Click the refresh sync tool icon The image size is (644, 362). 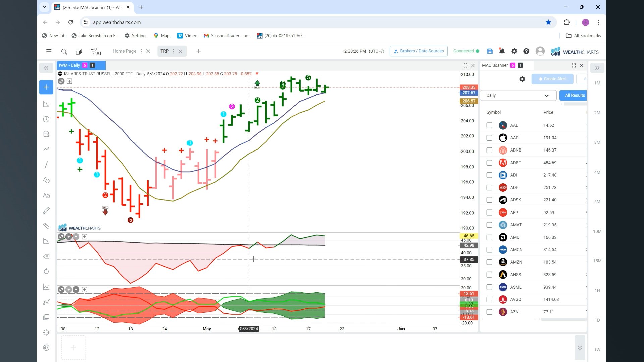pyautogui.click(x=46, y=271)
